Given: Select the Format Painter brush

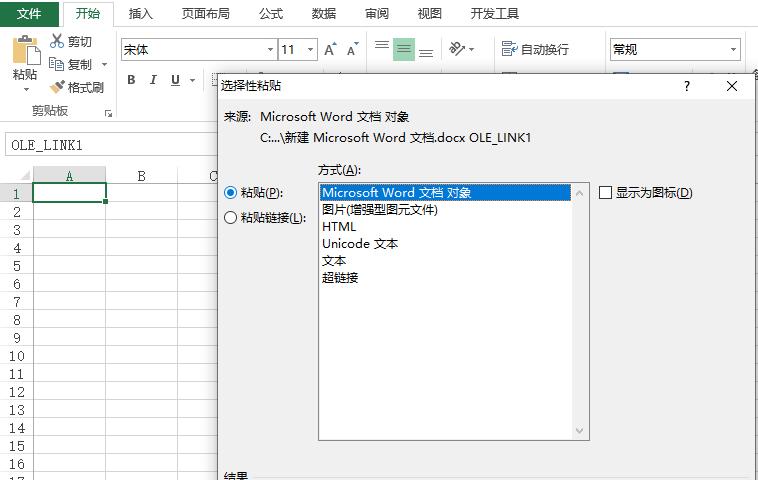Looking at the screenshot, I should (x=57, y=87).
